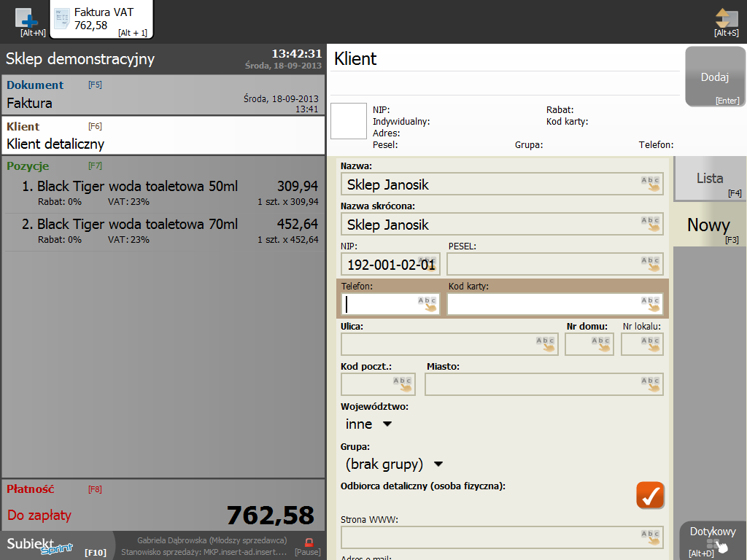
Task: Open on-screen keyboard for Telefon field
Action: tap(427, 304)
